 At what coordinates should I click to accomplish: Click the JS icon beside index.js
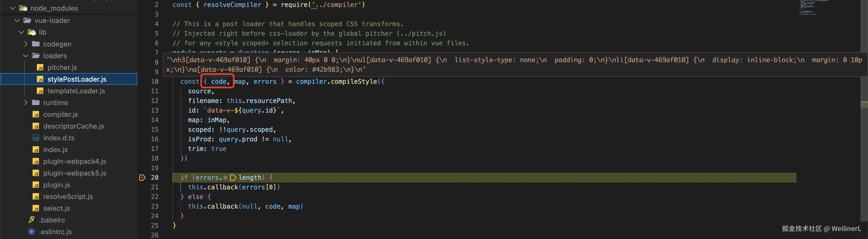coord(36,149)
